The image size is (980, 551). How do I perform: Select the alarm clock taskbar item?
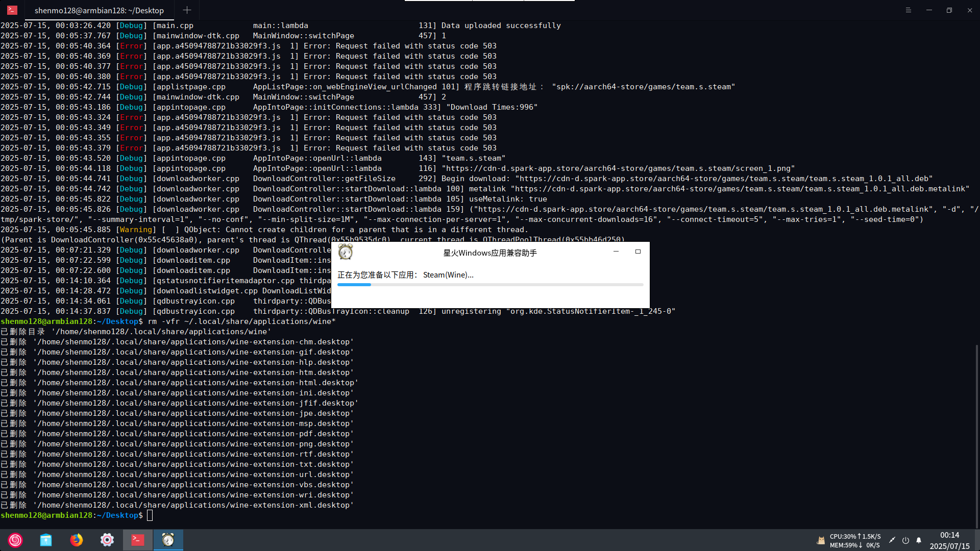[168, 540]
